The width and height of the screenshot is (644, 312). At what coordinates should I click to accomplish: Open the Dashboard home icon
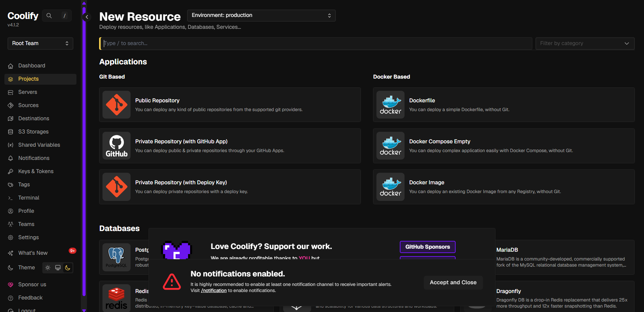[x=10, y=66]
